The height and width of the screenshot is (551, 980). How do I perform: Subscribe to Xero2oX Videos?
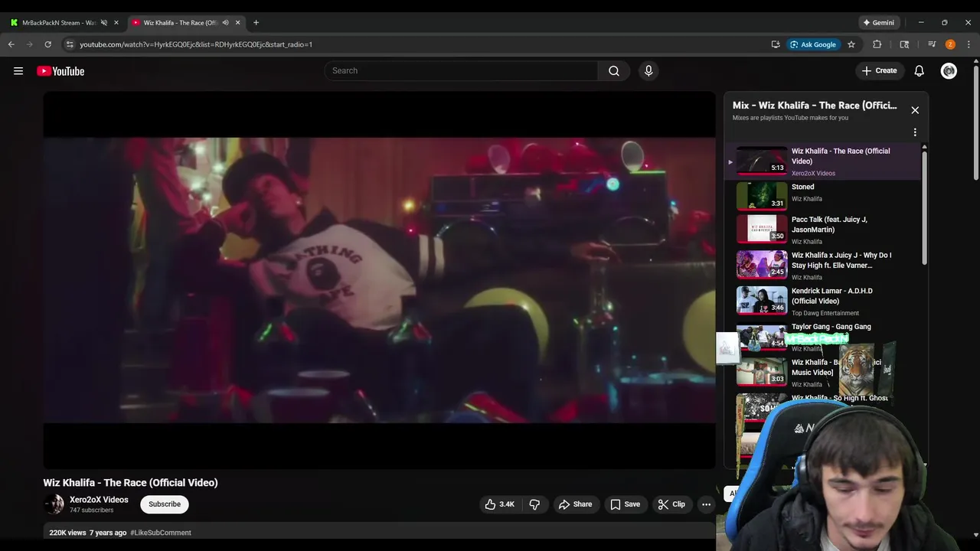pyautogui.click(x=165, y=504)
